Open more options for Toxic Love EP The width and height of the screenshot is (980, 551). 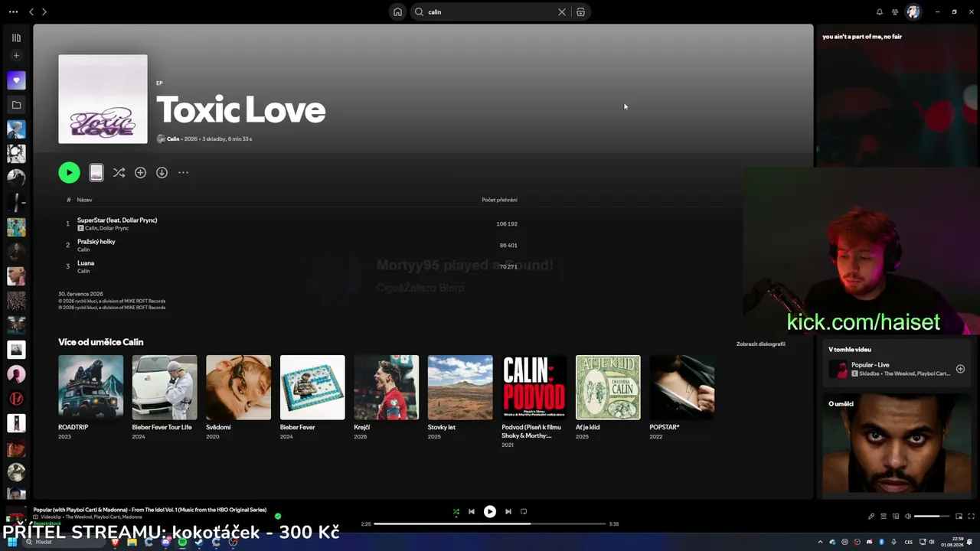[x=183, y=173]
